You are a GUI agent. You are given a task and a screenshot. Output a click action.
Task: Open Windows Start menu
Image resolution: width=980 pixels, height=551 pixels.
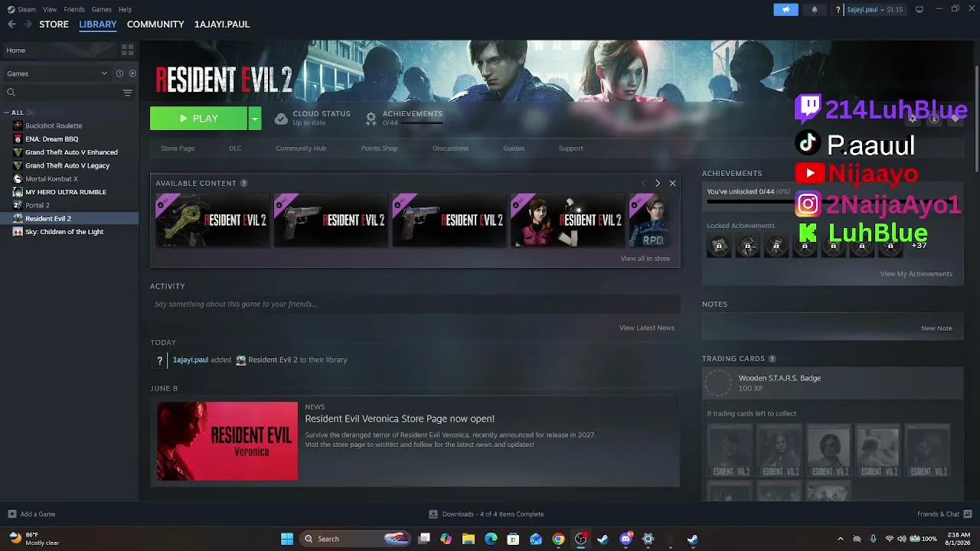point(287,539)
